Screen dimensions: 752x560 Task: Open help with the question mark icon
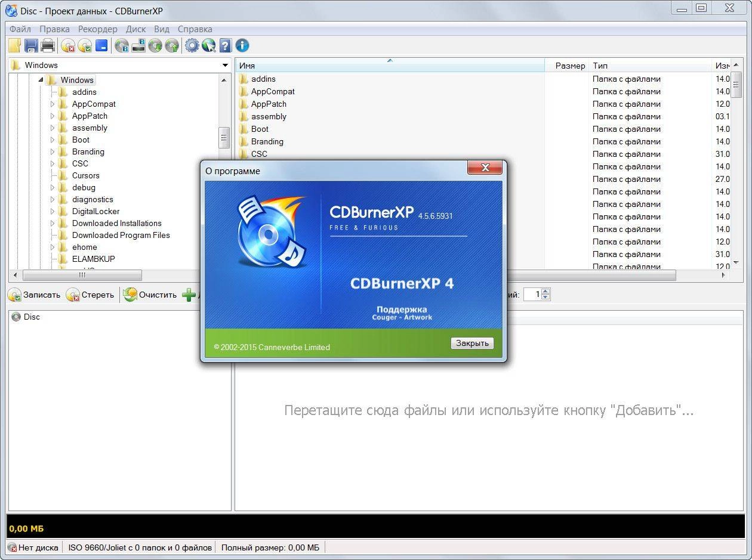click(225, 45)
